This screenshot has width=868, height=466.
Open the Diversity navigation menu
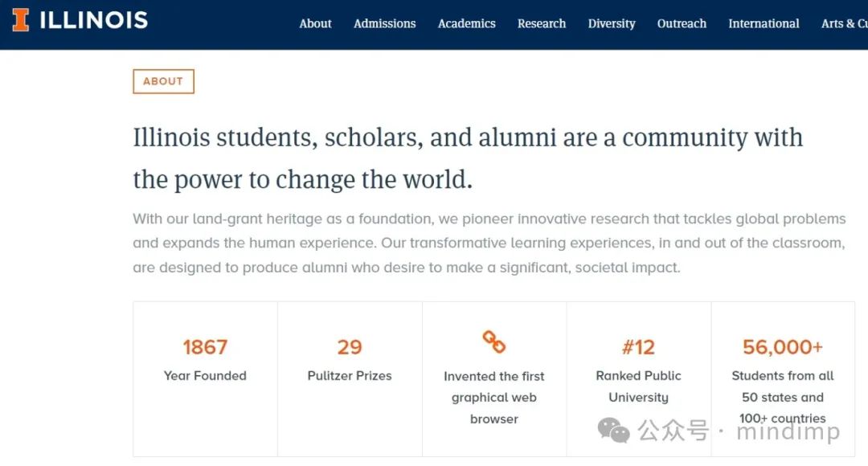pyautogui.click(x=612, y=23)
